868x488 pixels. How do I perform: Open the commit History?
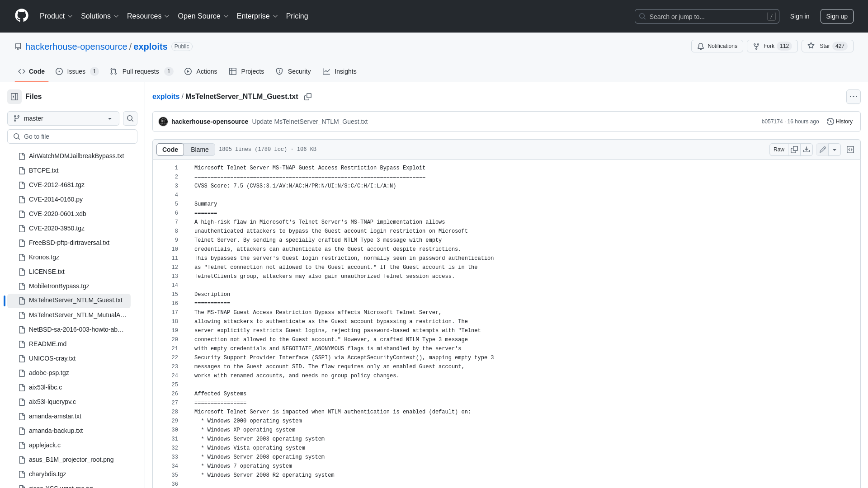coord(840,122)
